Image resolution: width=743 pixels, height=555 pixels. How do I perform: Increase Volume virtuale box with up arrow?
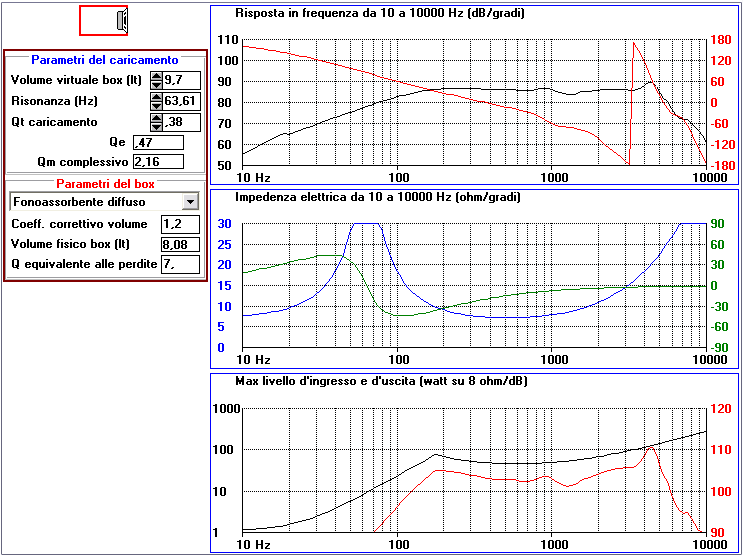click(x=156, y=76)
